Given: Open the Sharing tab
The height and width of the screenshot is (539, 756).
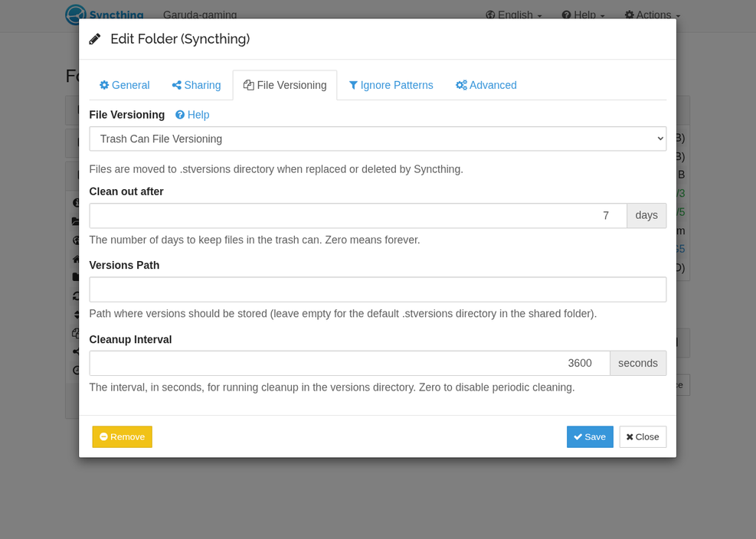Looking at the screenshot, I should click(196, 85).
